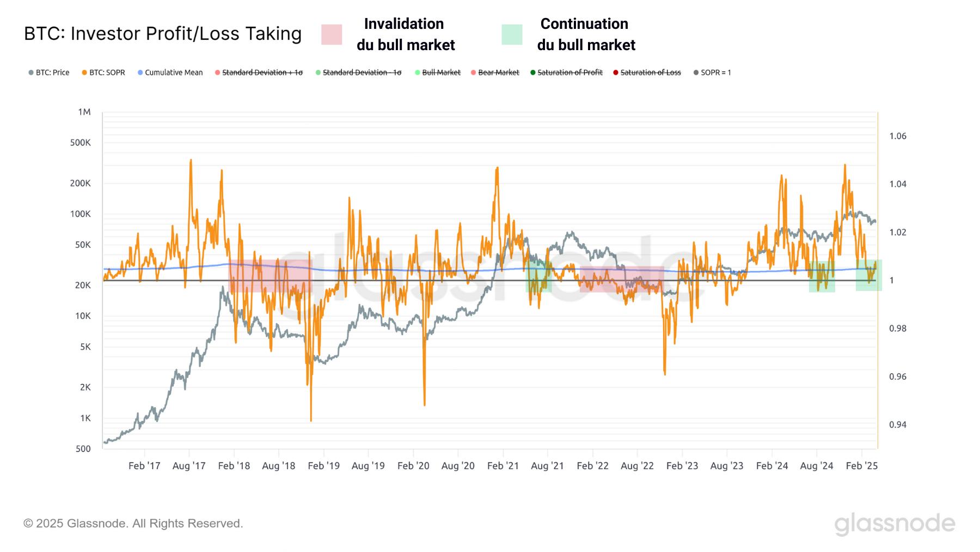Click the pink Invalidation du bull market swatch
The image size is (980, 552).
coord(332,34)
